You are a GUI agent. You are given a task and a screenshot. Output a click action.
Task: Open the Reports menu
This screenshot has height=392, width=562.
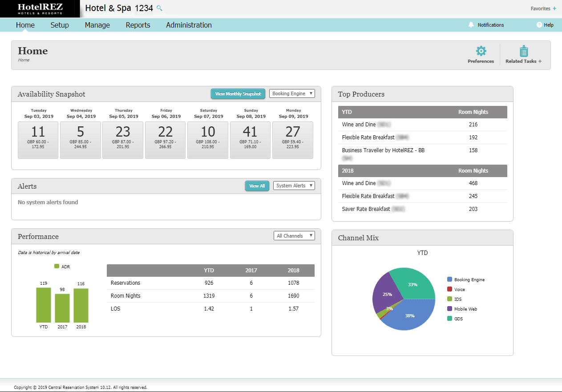[138, 25]
